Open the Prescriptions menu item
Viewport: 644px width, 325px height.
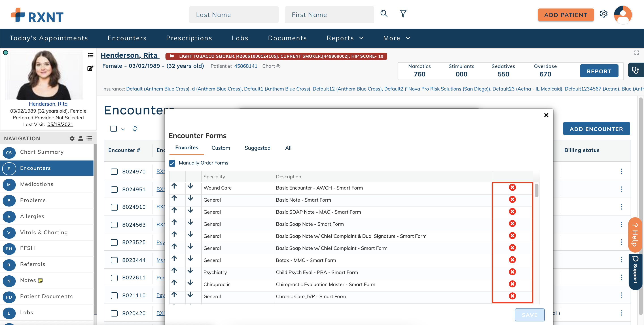click(189, 38)
